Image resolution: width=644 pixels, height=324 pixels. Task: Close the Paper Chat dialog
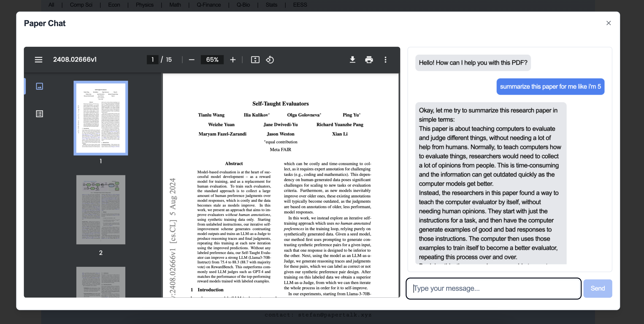tap(609, 23)
